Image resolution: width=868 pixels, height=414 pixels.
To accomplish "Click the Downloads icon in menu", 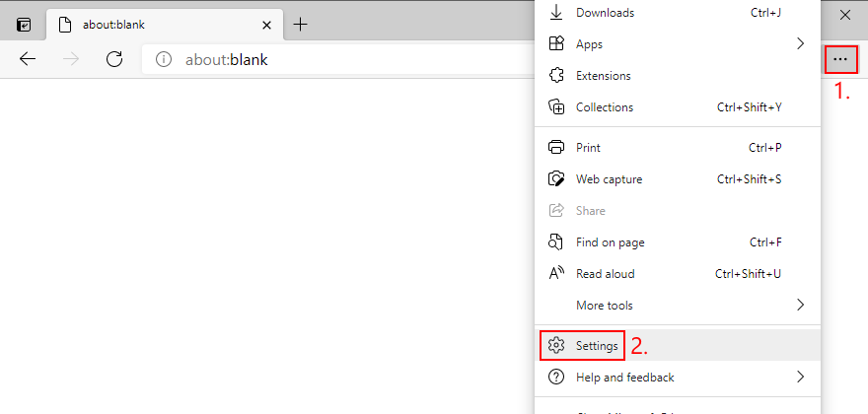I will [x=556, y=13].
